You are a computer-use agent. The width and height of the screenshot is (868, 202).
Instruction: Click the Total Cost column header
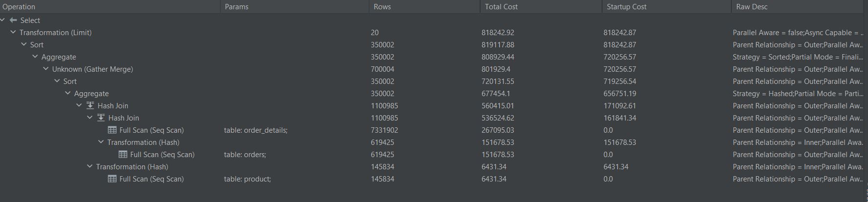pos(501,7)
